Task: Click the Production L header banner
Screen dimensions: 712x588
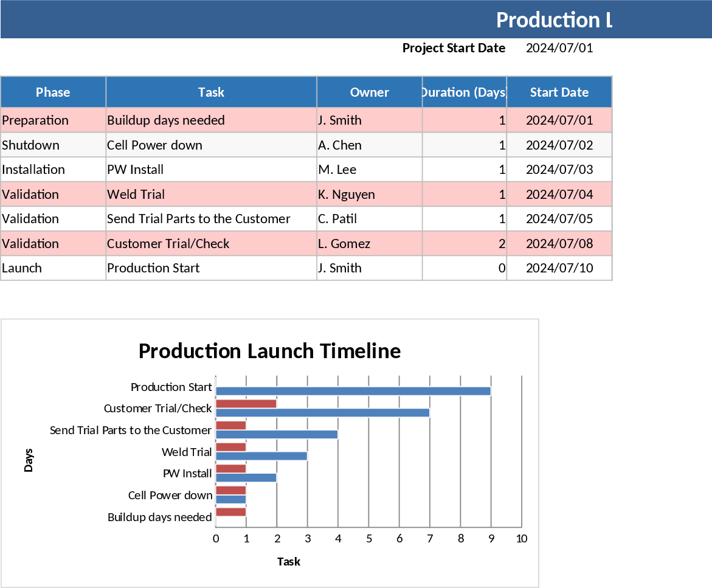Action: (x=555, y=19)
